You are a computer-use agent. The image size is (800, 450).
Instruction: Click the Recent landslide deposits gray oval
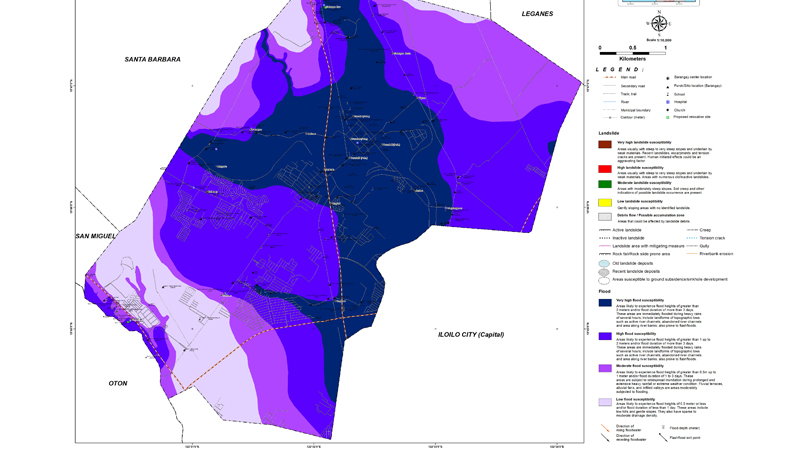pyautogui.click(x=604, y=272)
